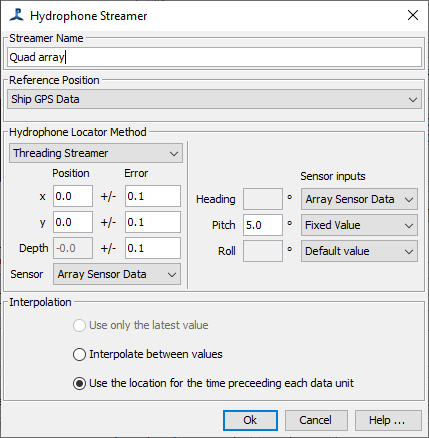Open the Heading sensor input dropdown

coord(359,199)
